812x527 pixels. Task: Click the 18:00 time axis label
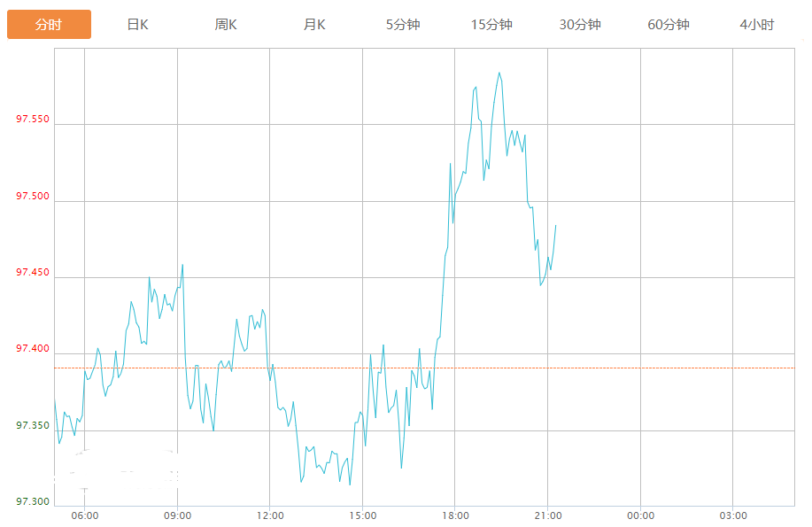pyautogui.click(x=455, y=515)
